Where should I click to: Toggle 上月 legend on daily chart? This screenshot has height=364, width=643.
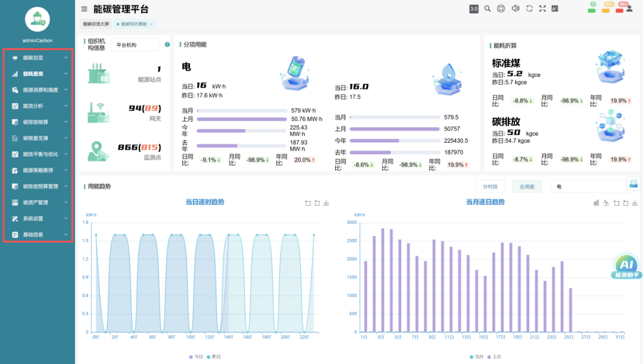(494, 357)
